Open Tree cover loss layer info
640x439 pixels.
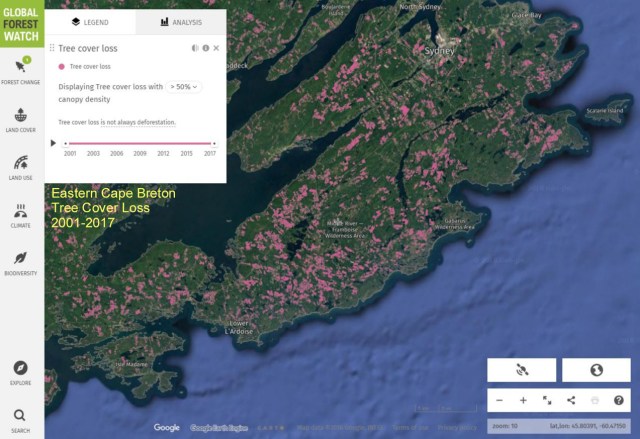(x=206, y=48)
